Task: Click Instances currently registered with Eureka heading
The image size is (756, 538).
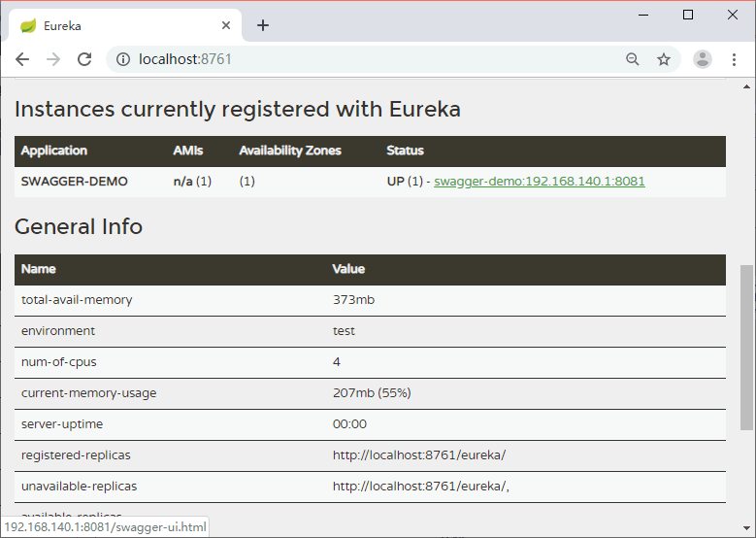Action: [238, 109]
